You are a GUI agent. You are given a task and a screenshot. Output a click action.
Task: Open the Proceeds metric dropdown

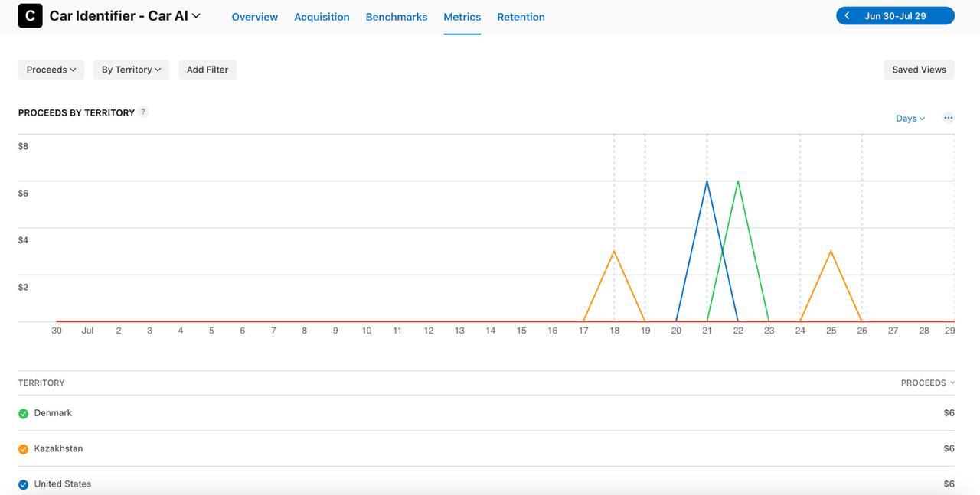tap(51, 68)
